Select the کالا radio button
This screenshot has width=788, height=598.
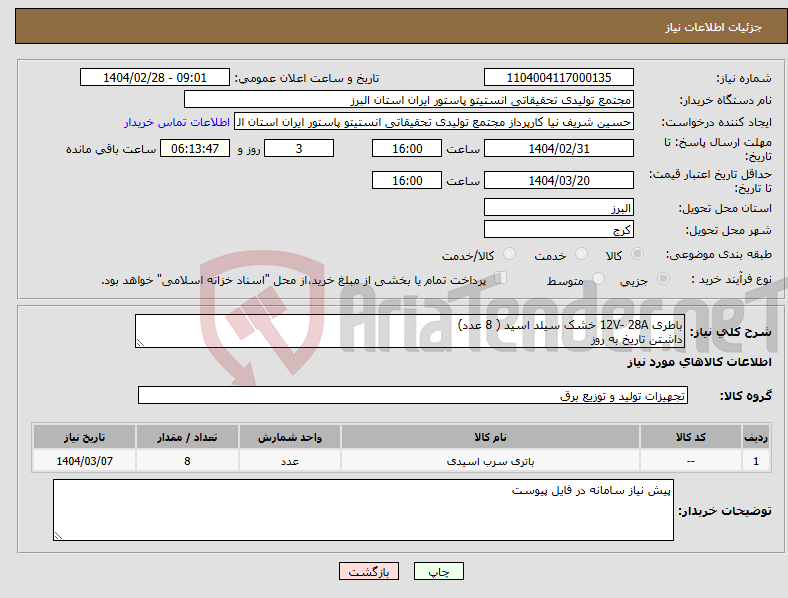tap(637, 254)
